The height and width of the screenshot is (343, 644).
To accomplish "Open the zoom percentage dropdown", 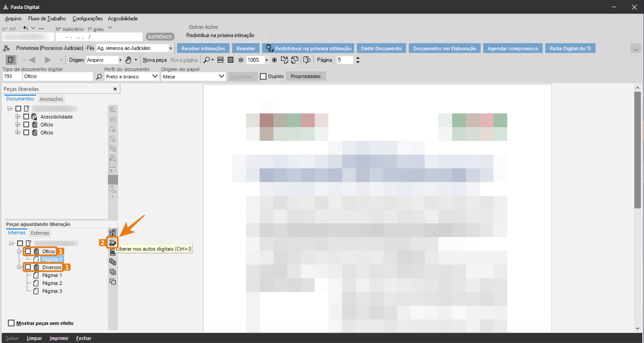I will click(267, 60).
